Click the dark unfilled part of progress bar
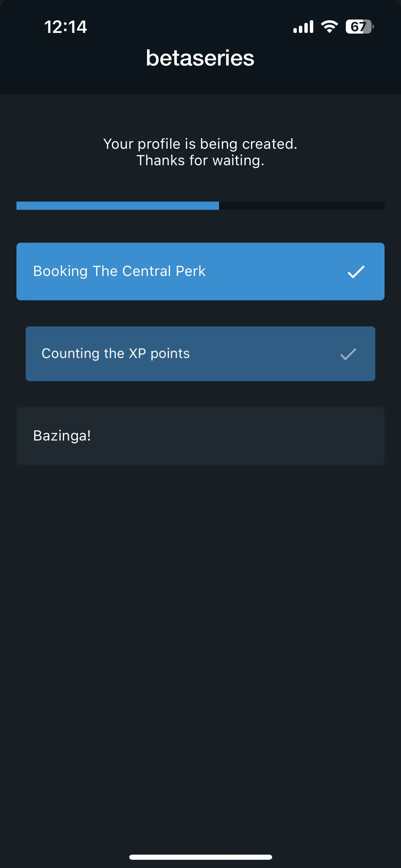 coord(302,206)
